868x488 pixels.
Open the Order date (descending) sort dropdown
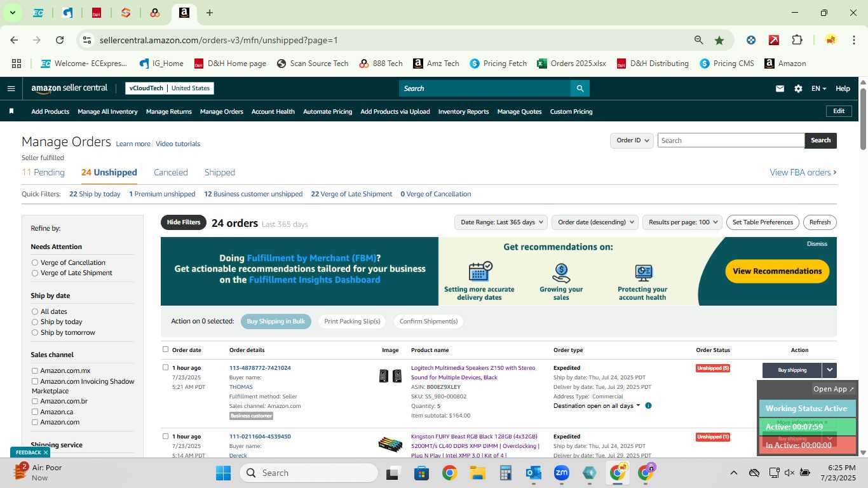coord(594,222)
